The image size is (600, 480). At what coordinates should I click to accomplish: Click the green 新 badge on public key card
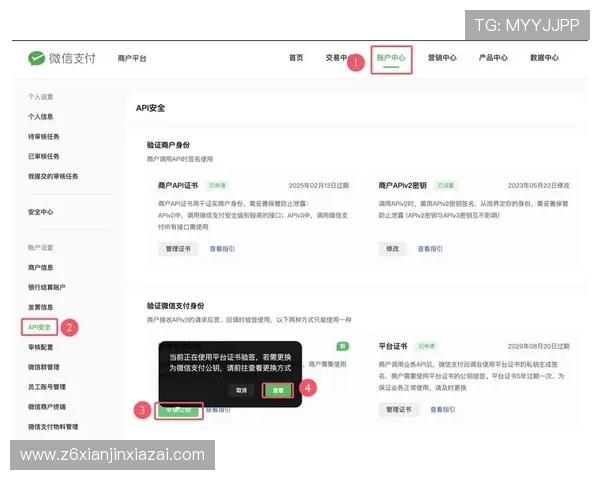coord(342,346)
